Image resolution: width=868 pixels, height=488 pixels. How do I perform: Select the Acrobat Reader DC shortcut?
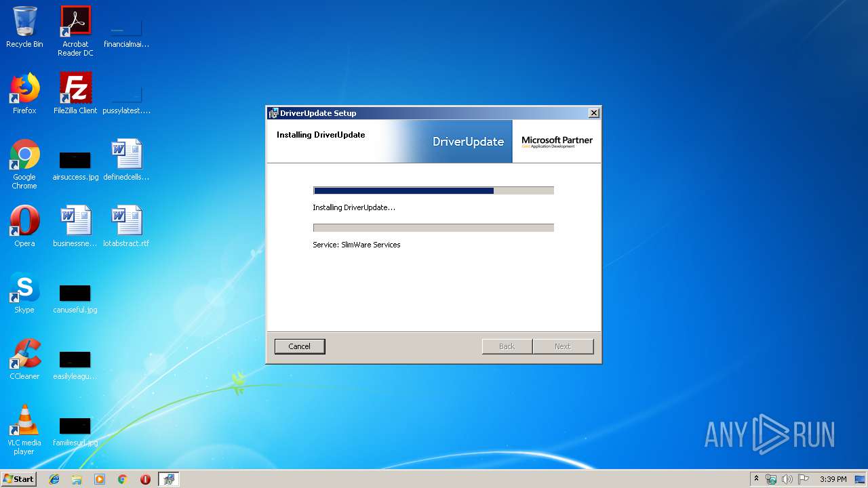75,31
